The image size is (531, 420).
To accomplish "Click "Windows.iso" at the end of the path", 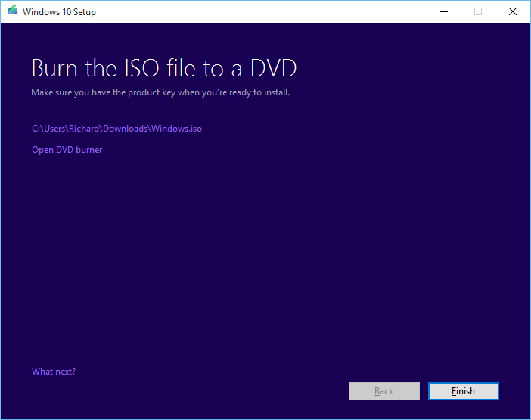I will pyautogui.click(x=176, y=129).
